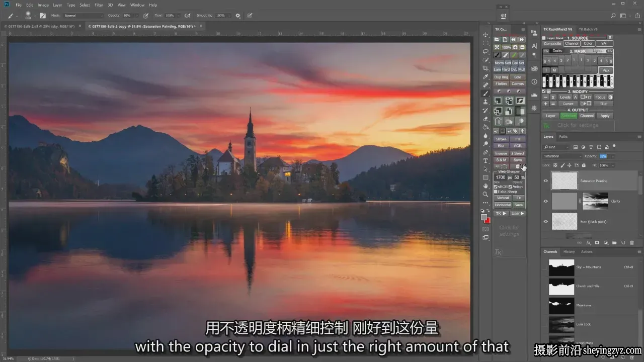Screen dimensions: 644x362
Task: Click the white paintbrush icon in TK panel
Action: [506, 55]
